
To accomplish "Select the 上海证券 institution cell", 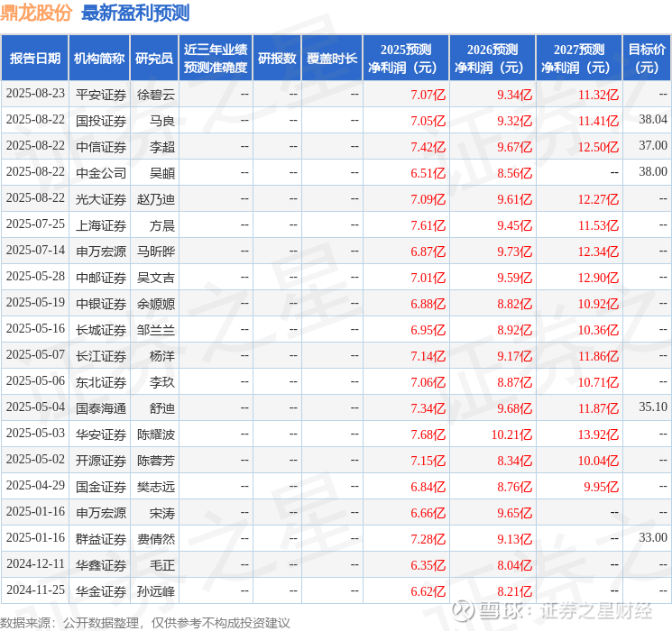I will pos(101,225).
